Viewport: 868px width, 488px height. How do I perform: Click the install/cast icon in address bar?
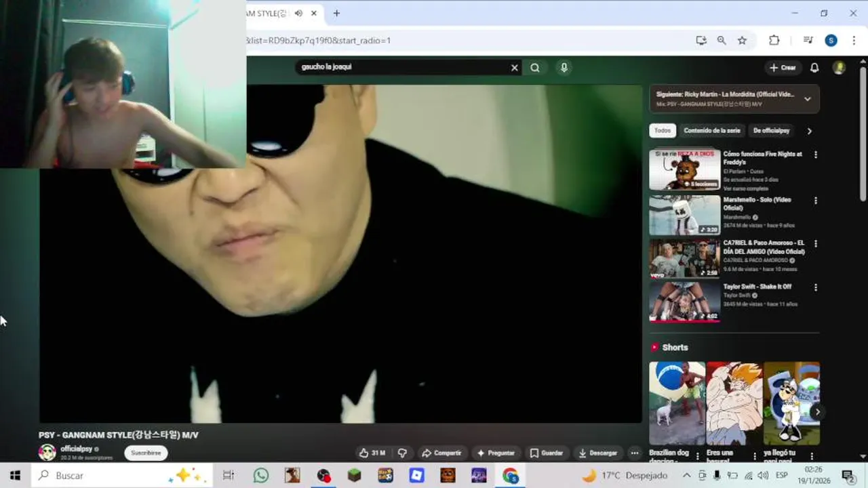click(701, 41)
